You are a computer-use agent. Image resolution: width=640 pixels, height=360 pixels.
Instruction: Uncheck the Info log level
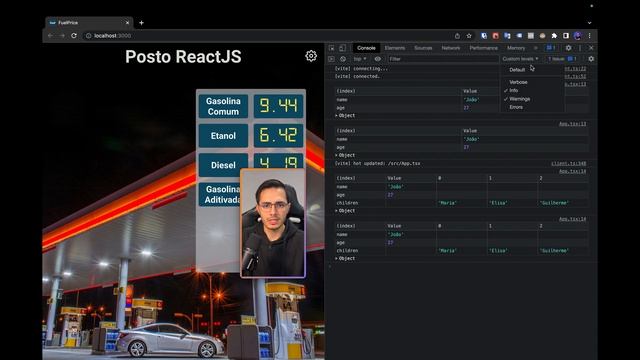coord(513,90)
